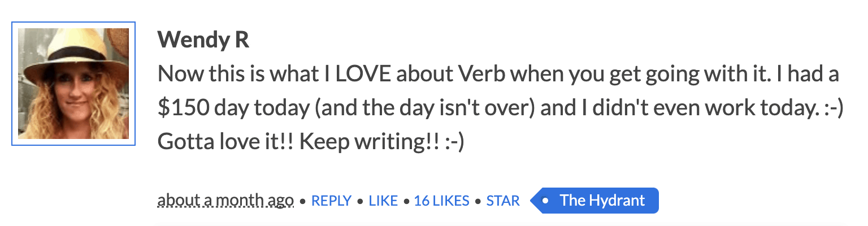This screenshot has width=868, height=226.
Task: Star this comment
Action: pyautogui.click(x=503, y=201)
